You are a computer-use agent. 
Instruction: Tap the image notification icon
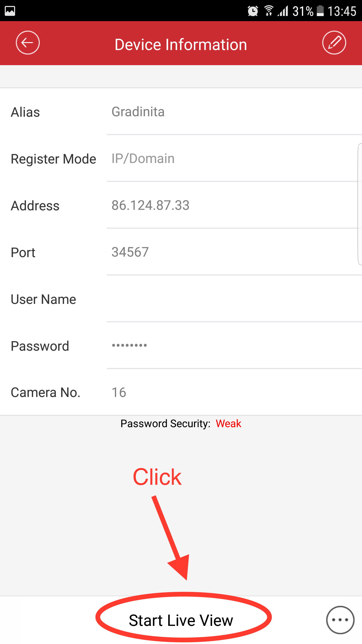pos(10,11)
